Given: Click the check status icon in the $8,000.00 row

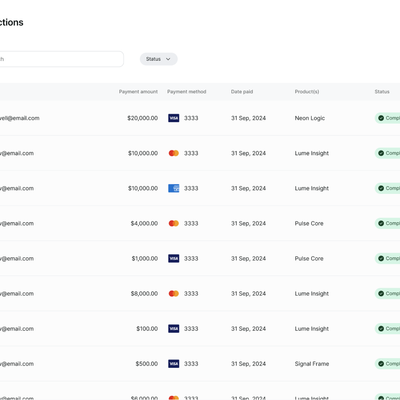Looking at the screenshot, I should (381, 294).
